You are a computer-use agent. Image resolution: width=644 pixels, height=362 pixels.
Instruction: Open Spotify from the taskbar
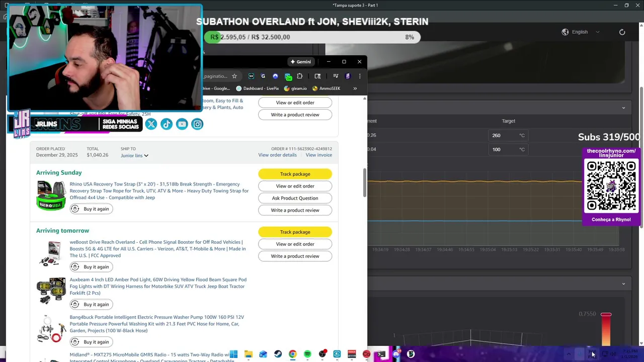tap(307, 354)
